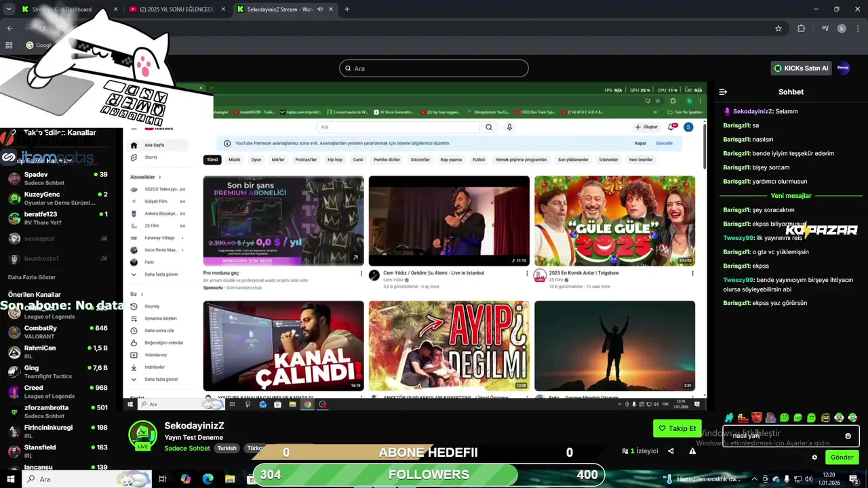Bookmark this page with the star icon
The width and height of the screenshot is (868, 488).
[778, 28]
